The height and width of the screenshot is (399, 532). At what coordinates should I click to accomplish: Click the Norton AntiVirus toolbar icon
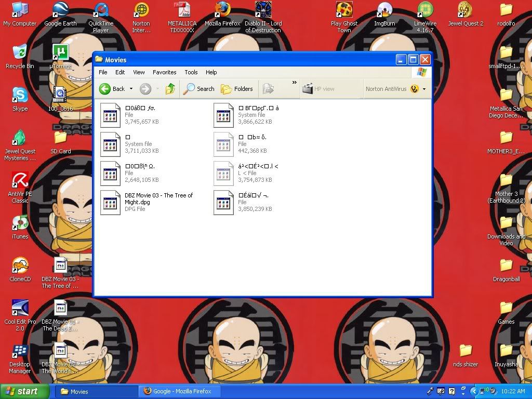(x=414, y=89)
